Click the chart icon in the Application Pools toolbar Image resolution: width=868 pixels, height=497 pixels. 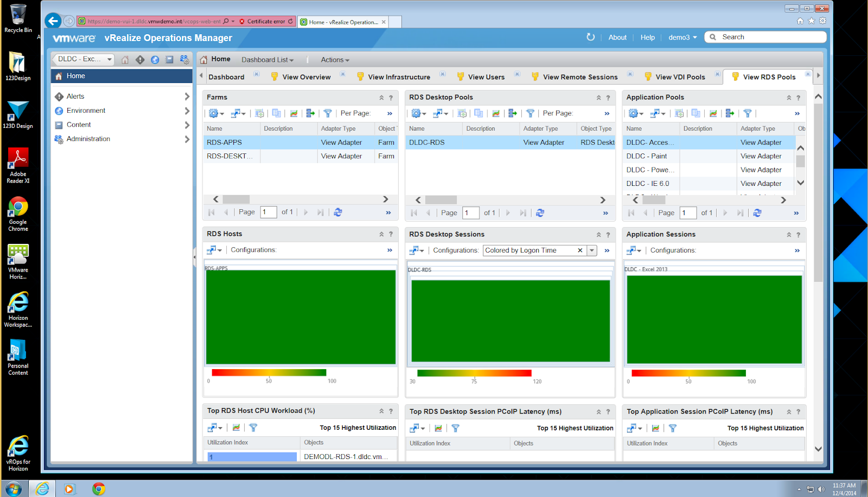(713, 113)
